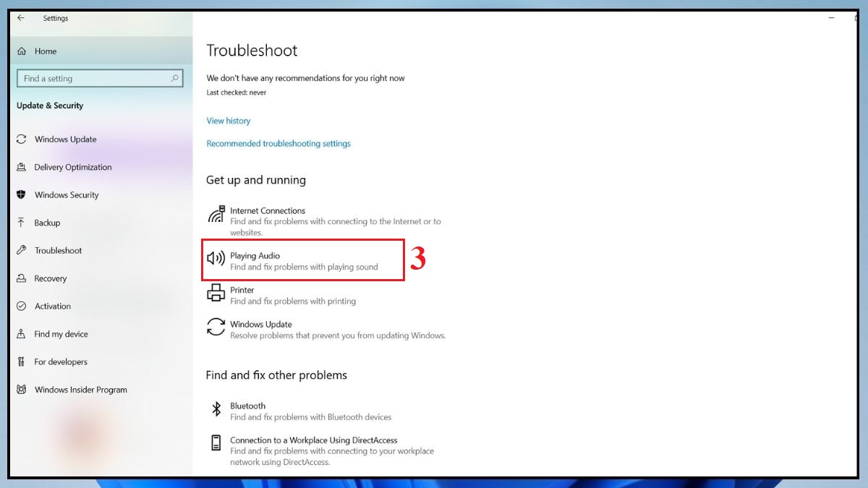Click the Home icon in sidebar
The image size is (868, 488).
(x=22, y=51)
